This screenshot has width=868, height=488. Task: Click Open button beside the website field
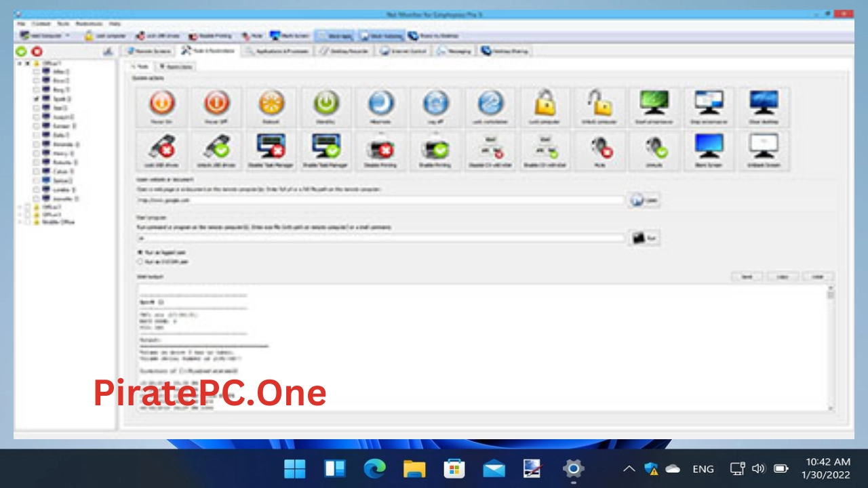[644, 201]
